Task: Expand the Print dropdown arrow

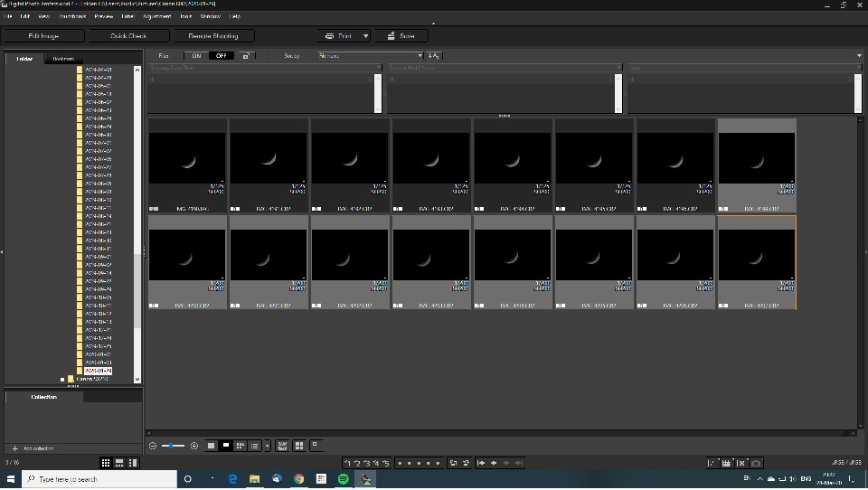Action: click(365, 36)
